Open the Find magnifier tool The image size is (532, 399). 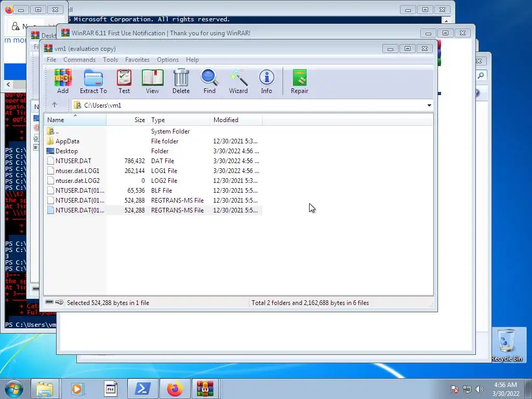click(x=209, y=81)
